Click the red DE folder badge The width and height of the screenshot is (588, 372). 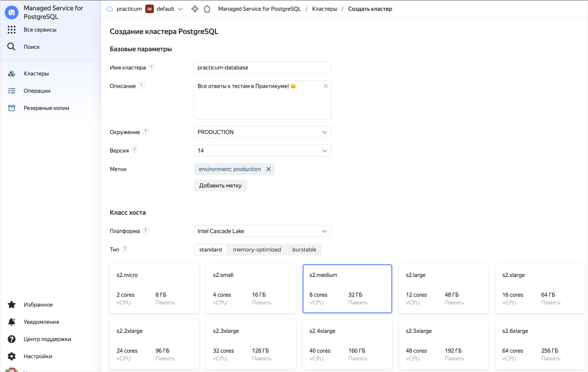(149, 9)
